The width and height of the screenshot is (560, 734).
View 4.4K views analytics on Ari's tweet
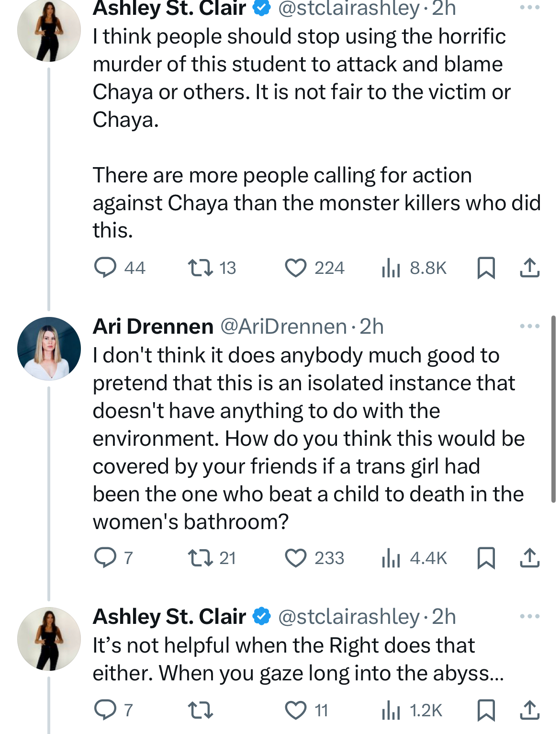414,558
